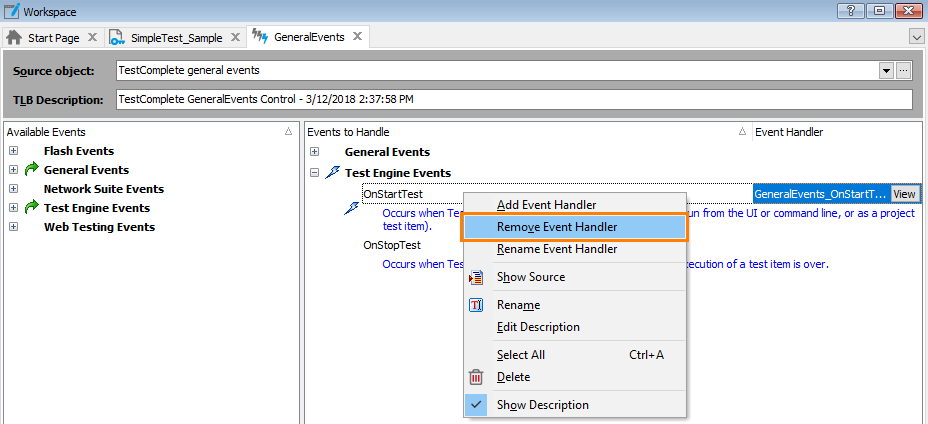Image resolution: width=928 pixels, height=424 pixels.
Task: Click the lightning icon beside Test Engine Events
Action: pyautogui.click(x=332, y=173)
